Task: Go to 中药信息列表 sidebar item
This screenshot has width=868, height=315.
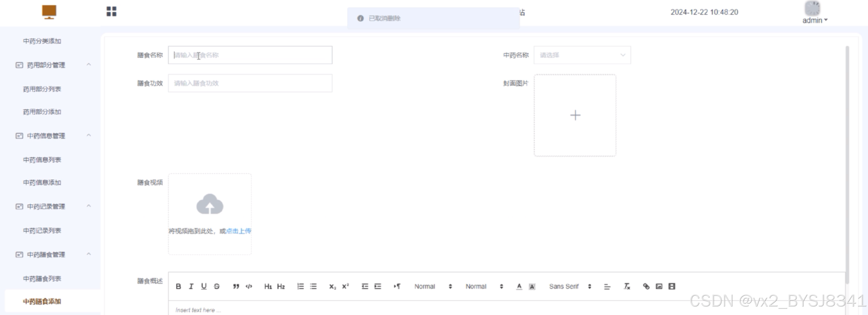Action: click(x=42, y=160)
